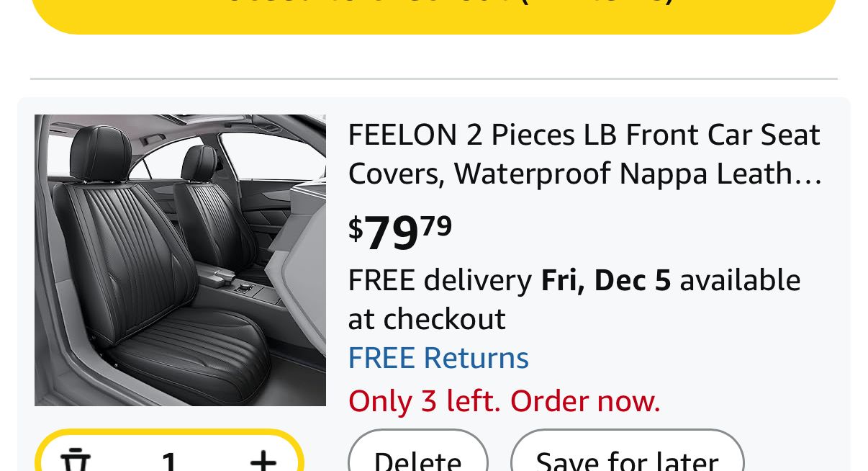Open the FEELON 2 Pieces product title
This screenshot has height=471, width=868.
click(584, 135)
